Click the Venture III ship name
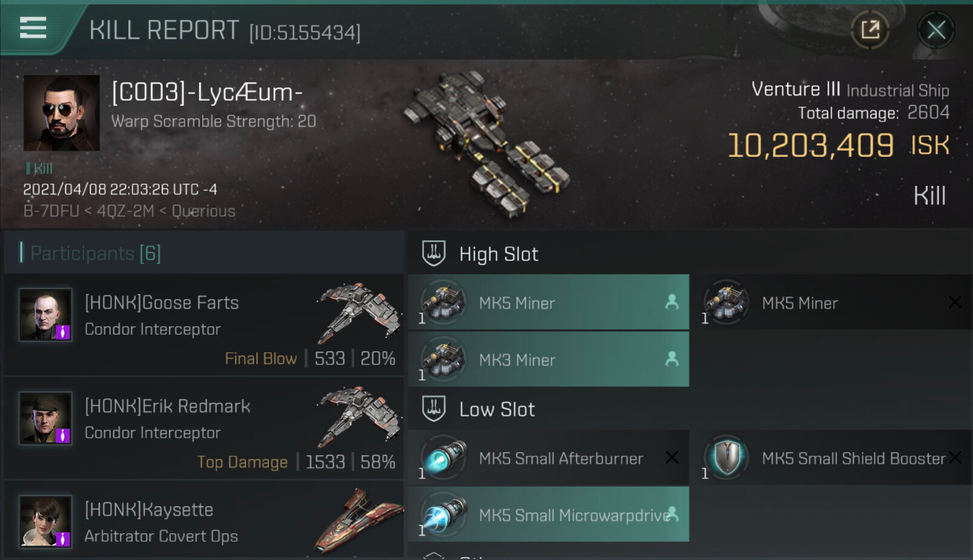Image resolution: width=973 pixels, height=560 pixels. point(796,89)
